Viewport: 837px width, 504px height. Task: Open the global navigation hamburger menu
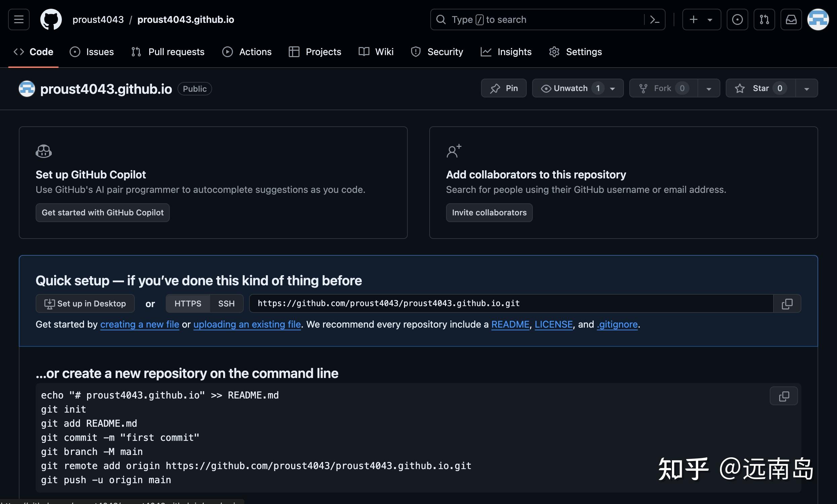pos(19,19)
